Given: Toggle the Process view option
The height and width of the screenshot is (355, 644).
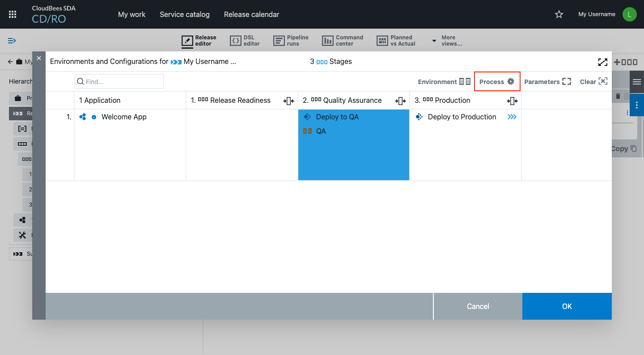Looking at the screenshot, I should (x=497, y=82).
